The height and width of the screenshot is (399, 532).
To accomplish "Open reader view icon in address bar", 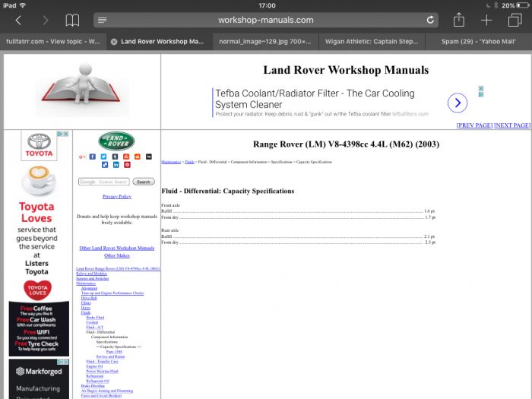I will point(102,21).
